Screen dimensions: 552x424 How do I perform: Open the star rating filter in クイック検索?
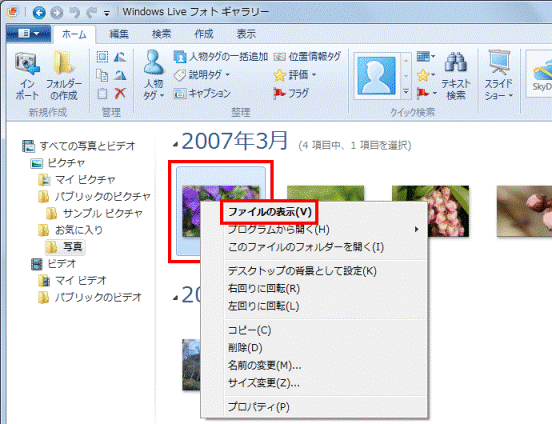426,75
